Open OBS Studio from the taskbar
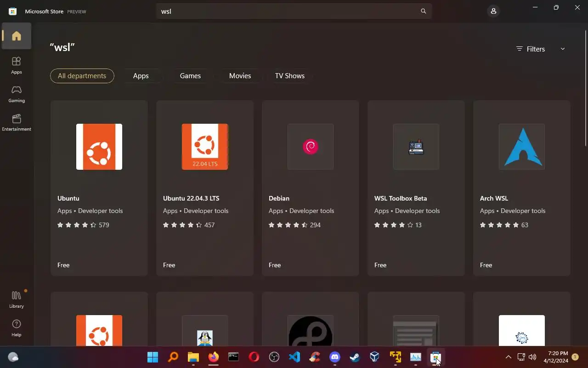Screen dimensions: 588x368 [274, 357]
